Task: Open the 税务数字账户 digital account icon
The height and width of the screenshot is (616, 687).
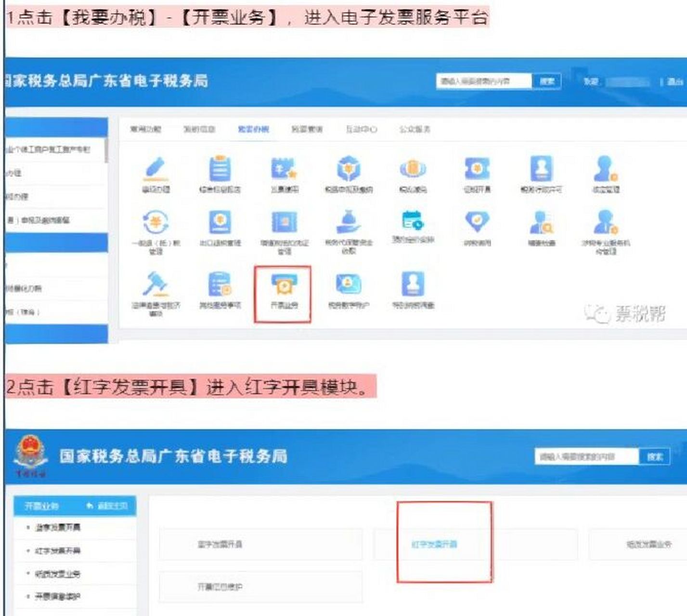Action: (348, 285)
